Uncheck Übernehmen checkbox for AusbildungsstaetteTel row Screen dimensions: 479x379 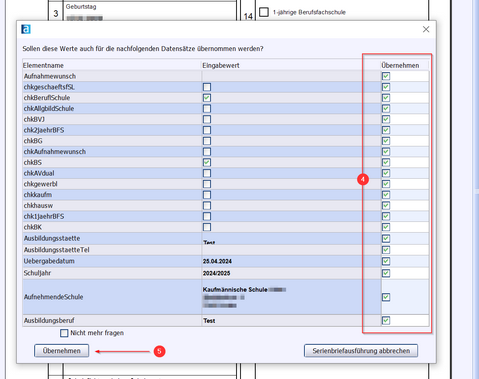click(x=386, y=250)
